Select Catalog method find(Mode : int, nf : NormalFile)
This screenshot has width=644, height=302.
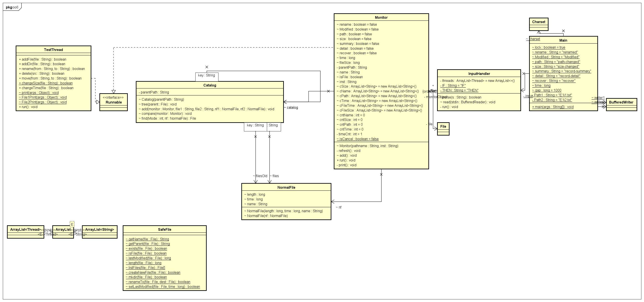(167, 118)
